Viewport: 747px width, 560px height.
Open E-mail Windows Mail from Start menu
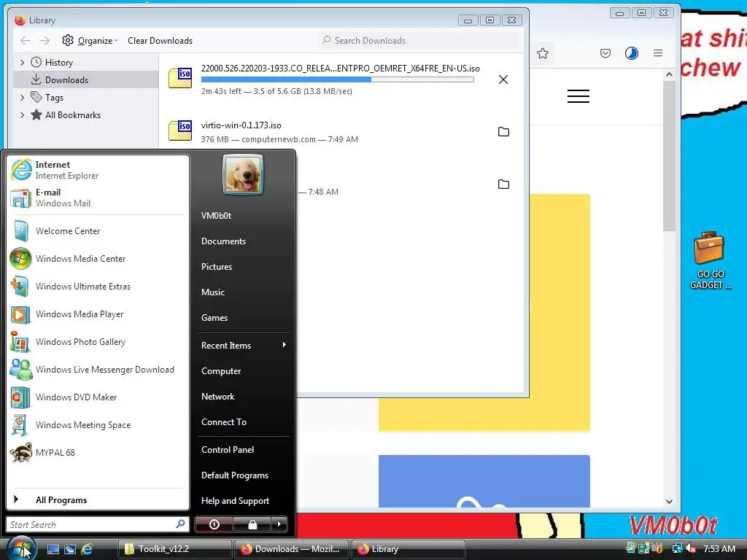(x=98, y=198)
